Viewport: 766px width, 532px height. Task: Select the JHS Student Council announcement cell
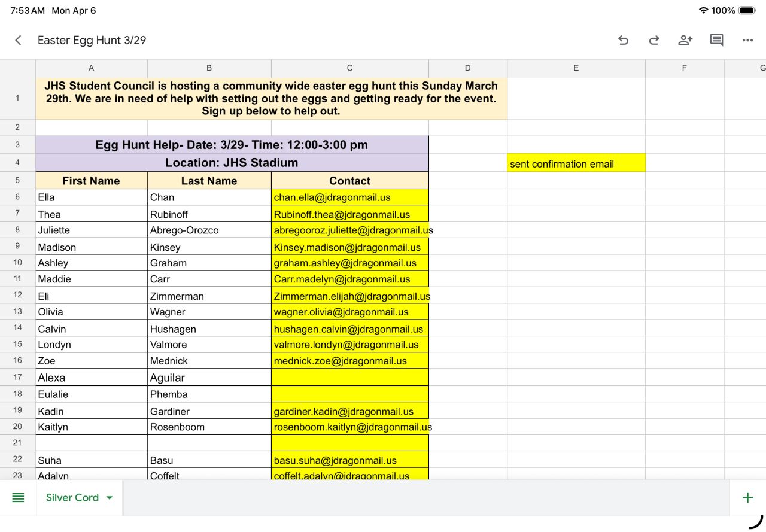coord(271,98)
